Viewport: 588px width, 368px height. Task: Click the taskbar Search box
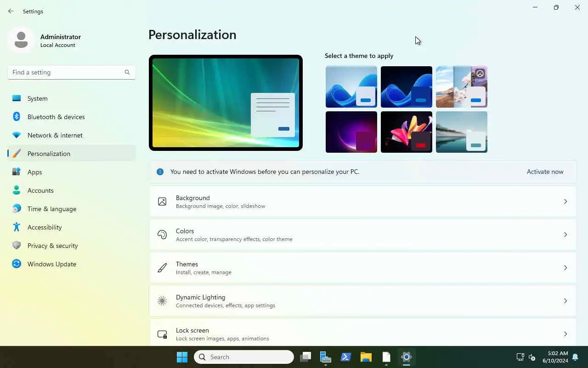click(x=244, y=357)
